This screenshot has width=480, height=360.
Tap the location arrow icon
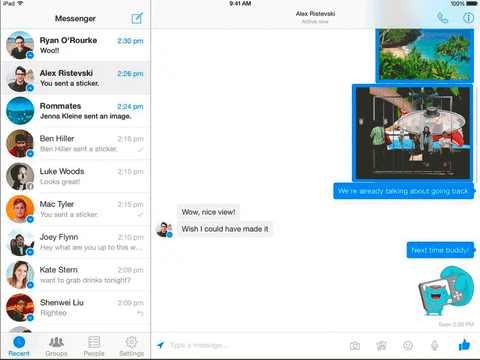[x=160, y=345]
